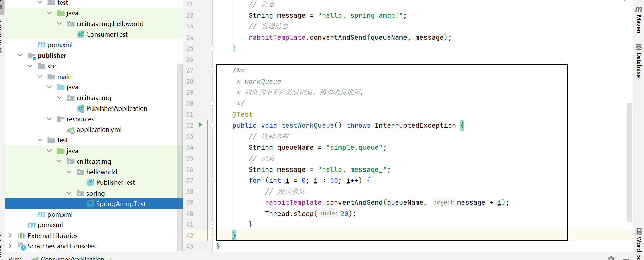Click the "hello, spring amqp!" string

click(360, 15)
